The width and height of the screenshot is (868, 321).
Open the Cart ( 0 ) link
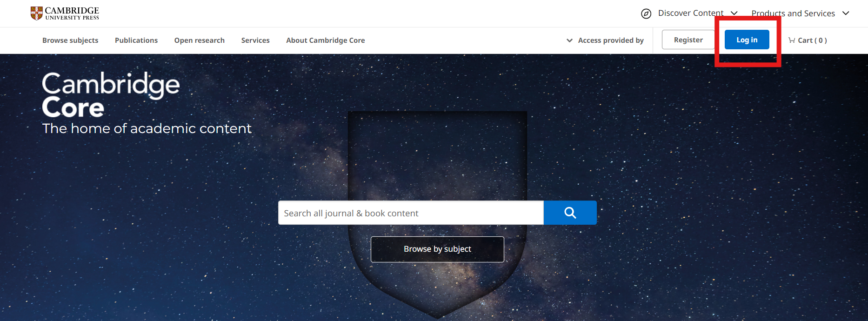(812, 40)
